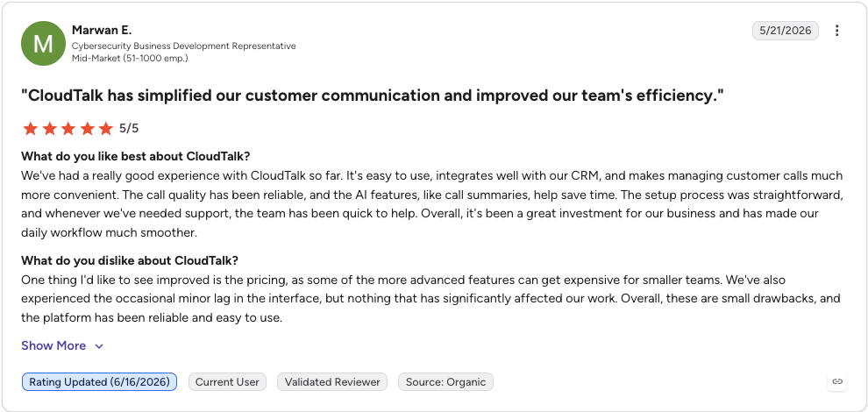The height and width of the screenshot is (412, 868).
Task: Select the Rating Updated (6/16/2026) badge
Action: pyautogui.click(x=100, y=382)
